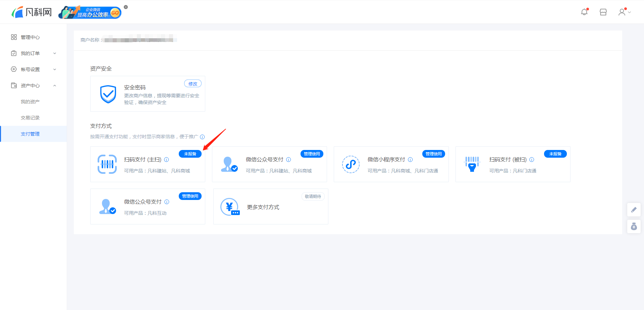The width and height of the screenshot is (644, 310).
Task: Open the notification bell icon
Action: click(584, 12)
